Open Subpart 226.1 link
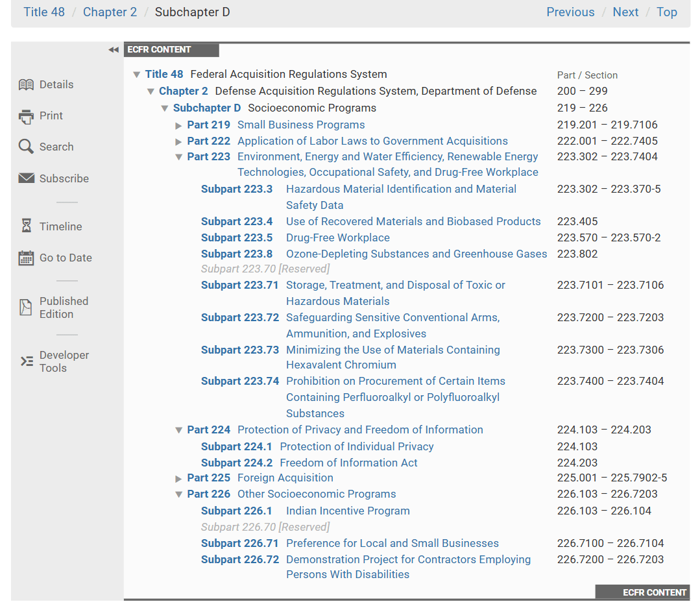Viewport: 700px width, 606px height. [236, 511]
